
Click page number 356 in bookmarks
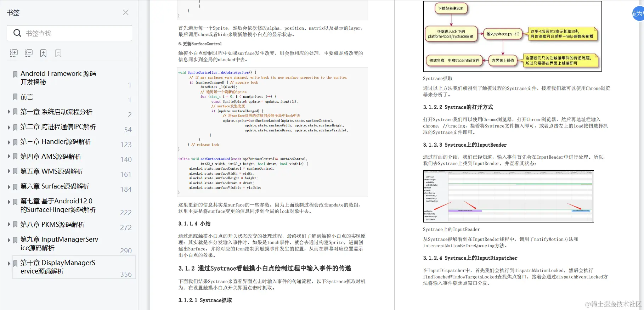point(126,274)
